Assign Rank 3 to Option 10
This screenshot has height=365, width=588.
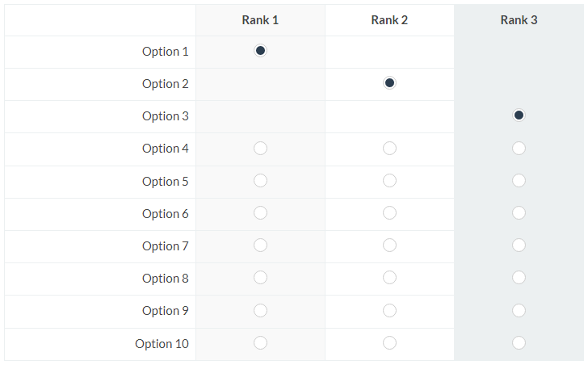point(519,343)
